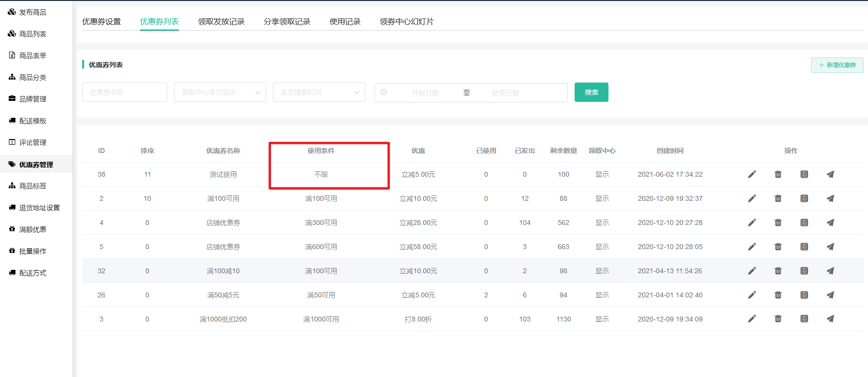This screenshot has height=377, width=868.
Task: Open document icon for 满1000抵扣200 row
Action: (x=804, y=319)
